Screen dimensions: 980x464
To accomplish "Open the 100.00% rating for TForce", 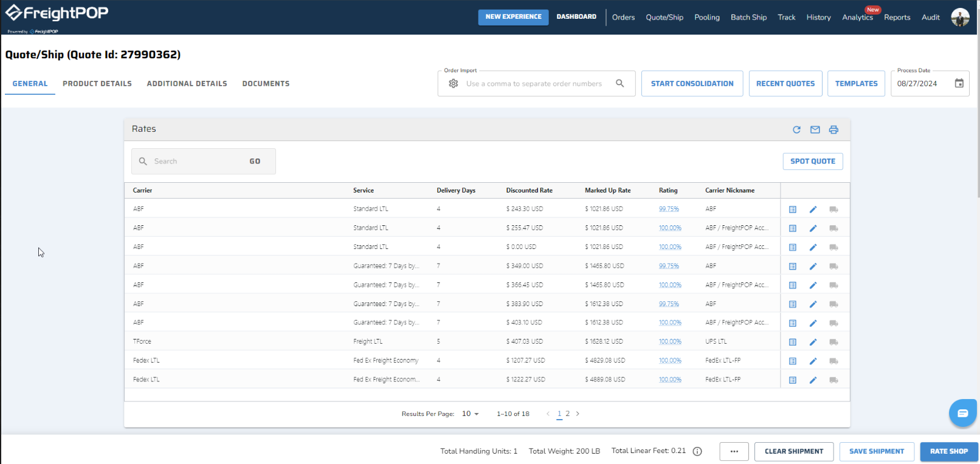I will tap(670, 342).
